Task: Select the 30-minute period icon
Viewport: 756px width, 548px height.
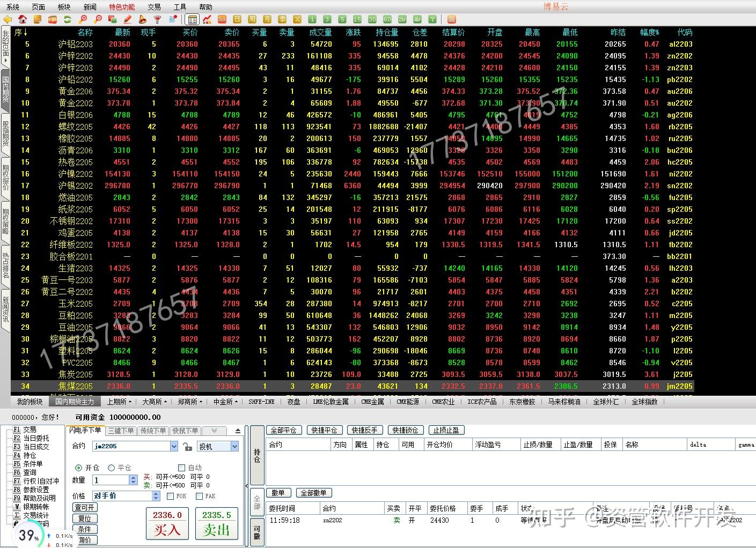Action: coord(372,19)
